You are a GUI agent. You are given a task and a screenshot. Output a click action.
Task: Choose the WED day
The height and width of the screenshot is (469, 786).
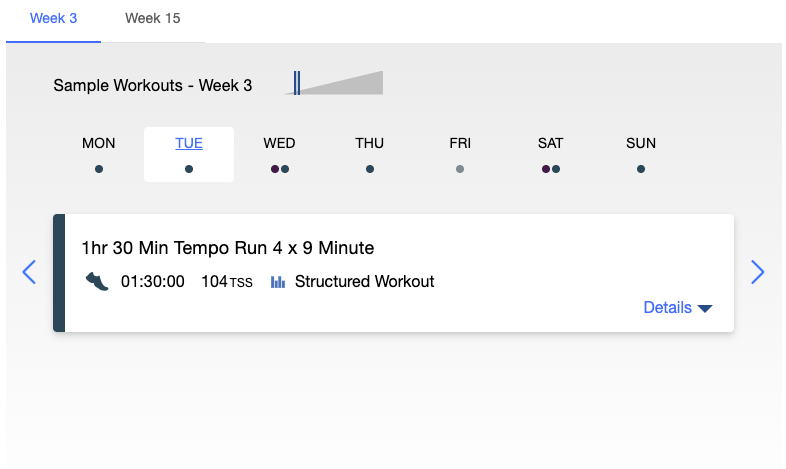point(279,143)
